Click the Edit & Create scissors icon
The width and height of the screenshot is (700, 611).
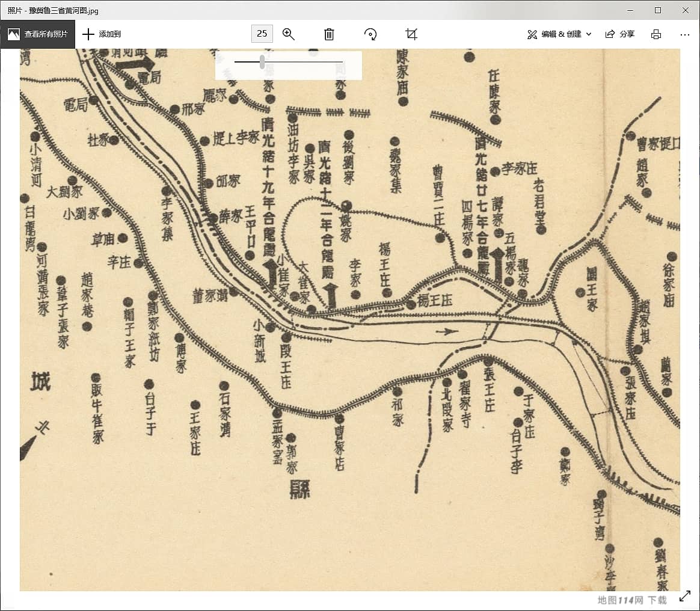[532, 34]
